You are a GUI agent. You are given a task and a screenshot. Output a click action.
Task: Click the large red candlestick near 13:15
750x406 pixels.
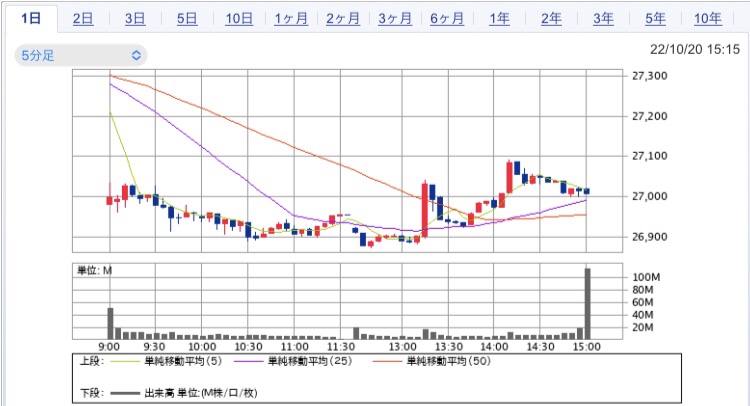point(425,209)
